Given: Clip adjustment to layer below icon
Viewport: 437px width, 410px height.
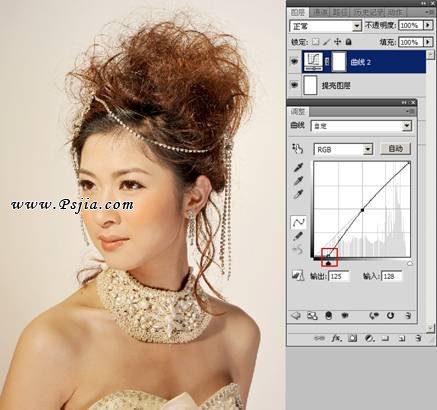Looking at the screenshot, I should (329, 315).
